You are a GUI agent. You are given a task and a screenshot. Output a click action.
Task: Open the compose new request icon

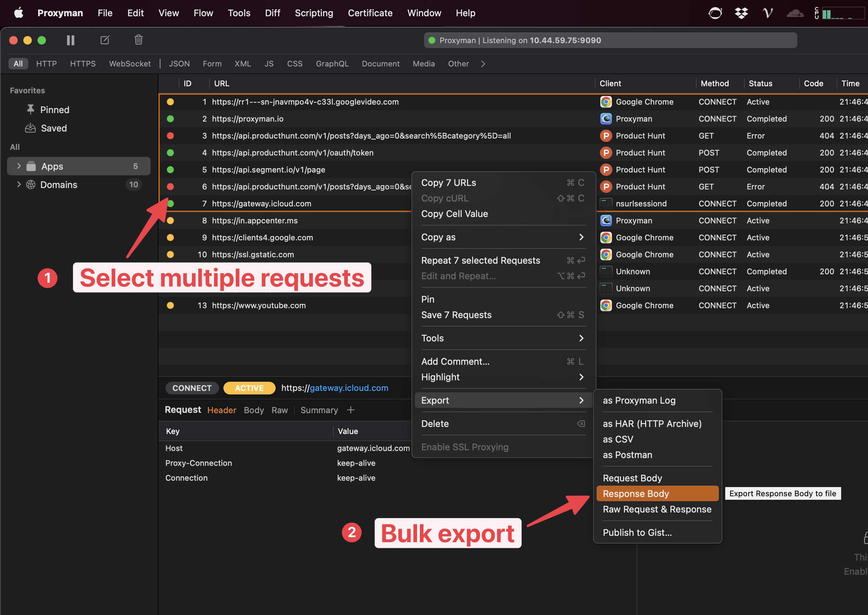click(105, 40)
